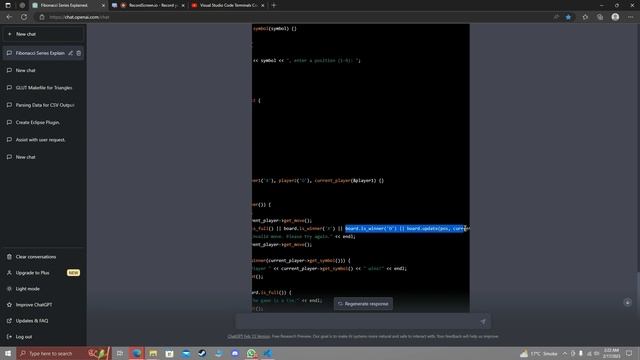Viewport: 640px width, 360px height.
Task: Open browser settings and more menu
Action: coord(631,17)
